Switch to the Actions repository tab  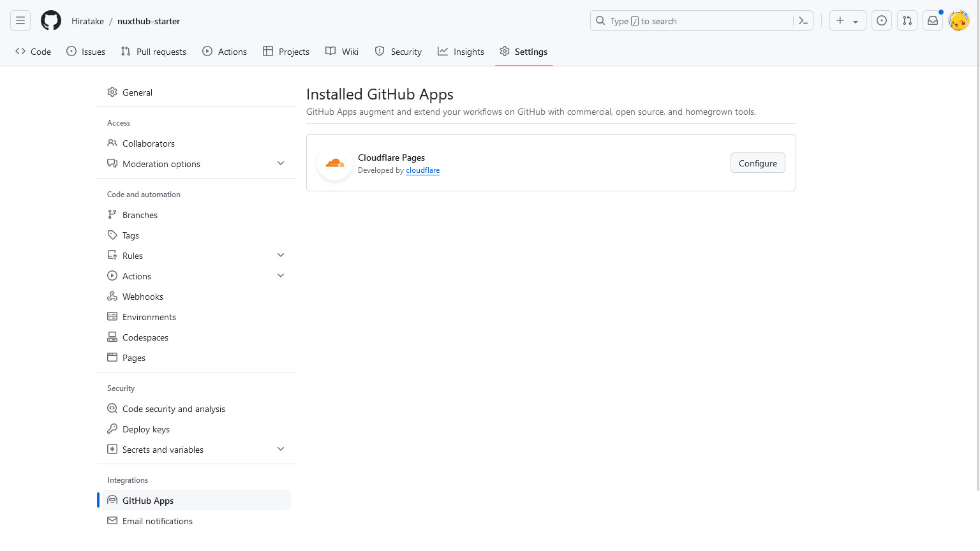[x=225, y=52]
